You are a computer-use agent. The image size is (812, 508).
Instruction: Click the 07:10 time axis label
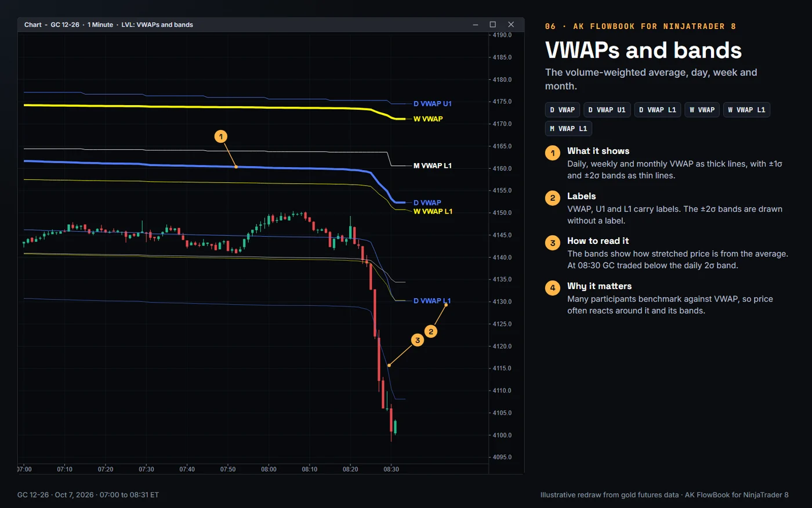(65, 469)
